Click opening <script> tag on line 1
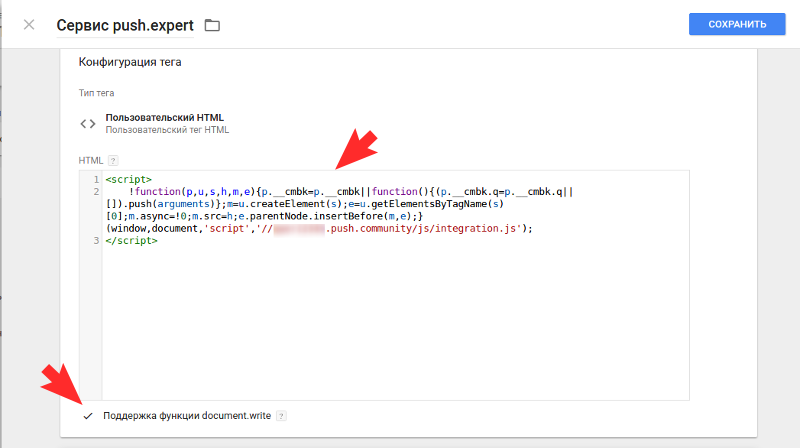800x448 pixels. (129, 180)
